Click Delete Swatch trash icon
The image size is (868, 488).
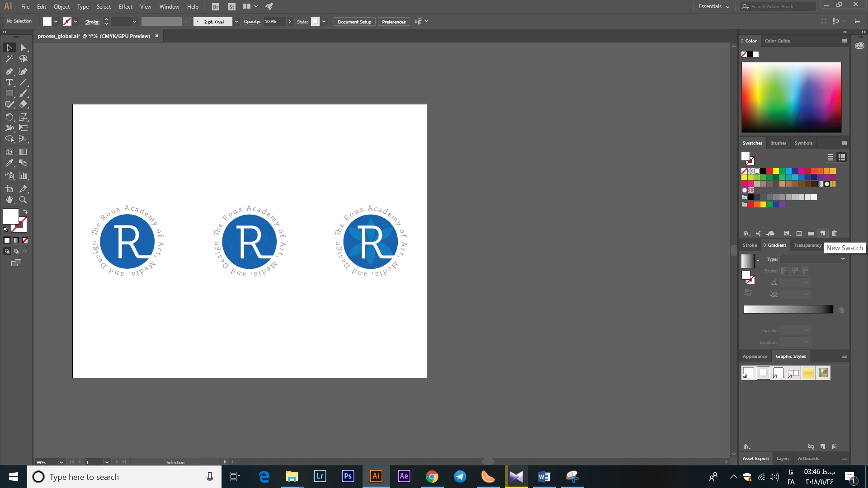[835, 233]
